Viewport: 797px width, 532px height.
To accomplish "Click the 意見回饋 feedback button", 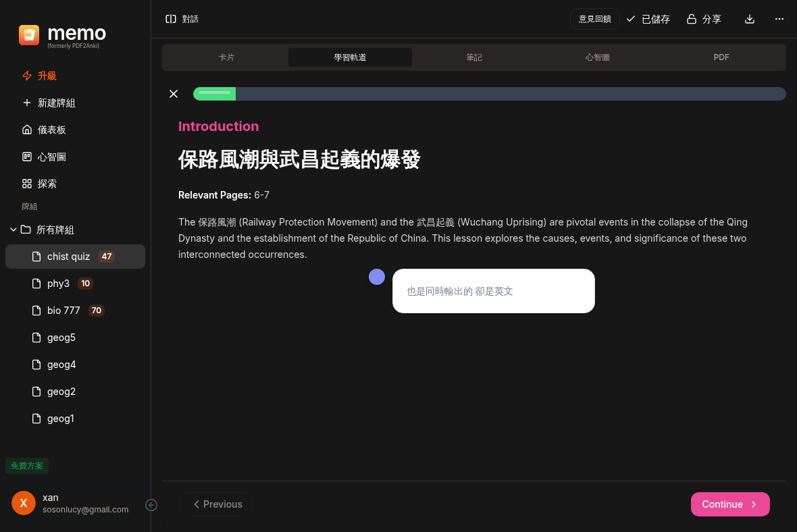I will click(x=594, y=19).
